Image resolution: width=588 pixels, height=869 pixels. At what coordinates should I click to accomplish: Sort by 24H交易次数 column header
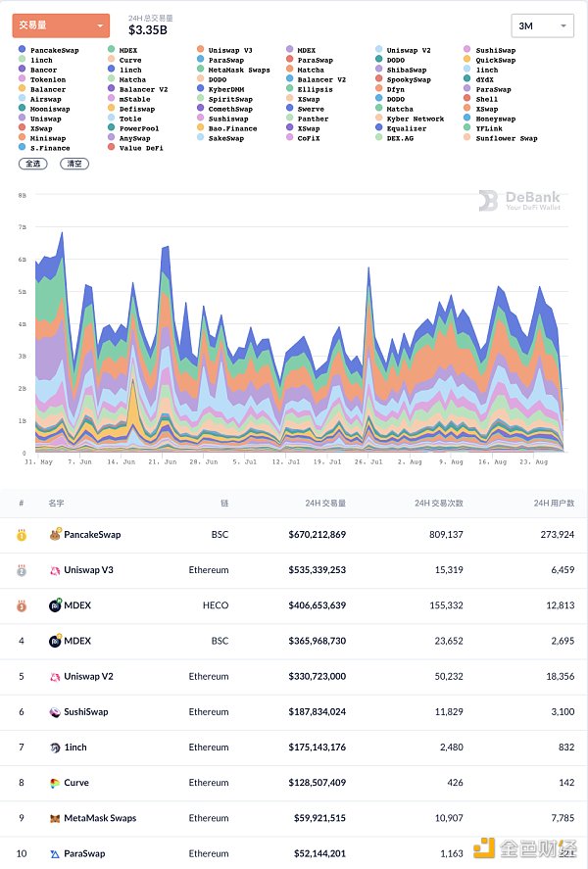(x=438, y=503)
